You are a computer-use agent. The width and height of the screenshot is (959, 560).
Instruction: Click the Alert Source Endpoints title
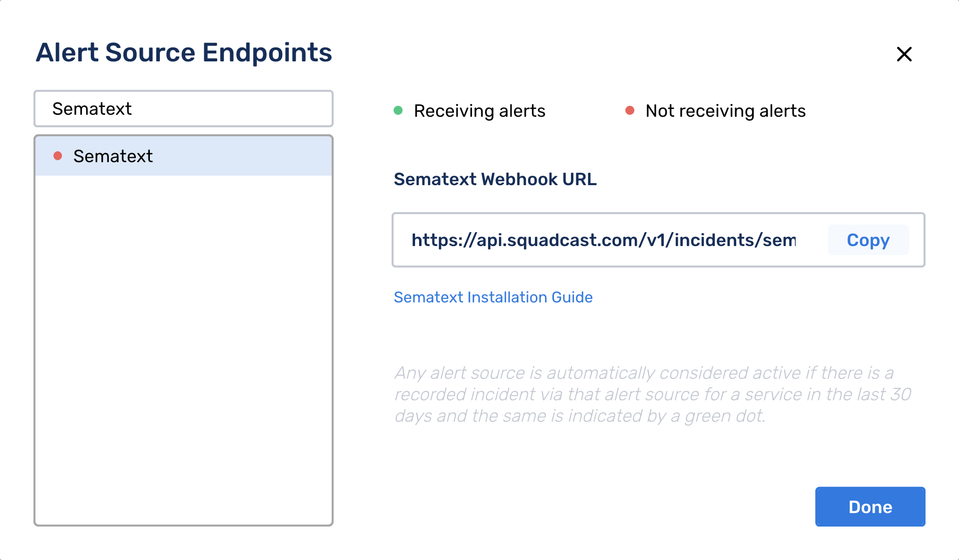(x=184, y=52)
